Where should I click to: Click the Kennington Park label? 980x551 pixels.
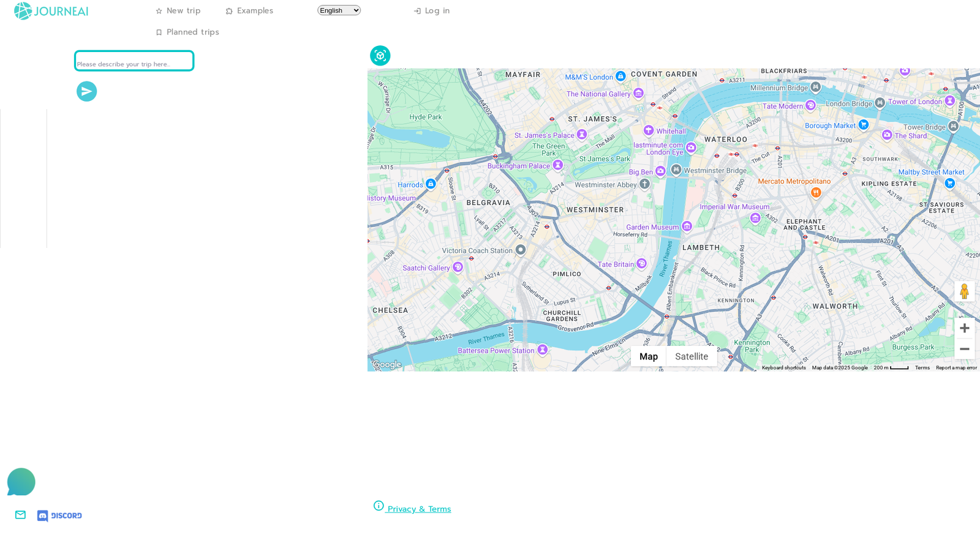click(x=752, y=346)
